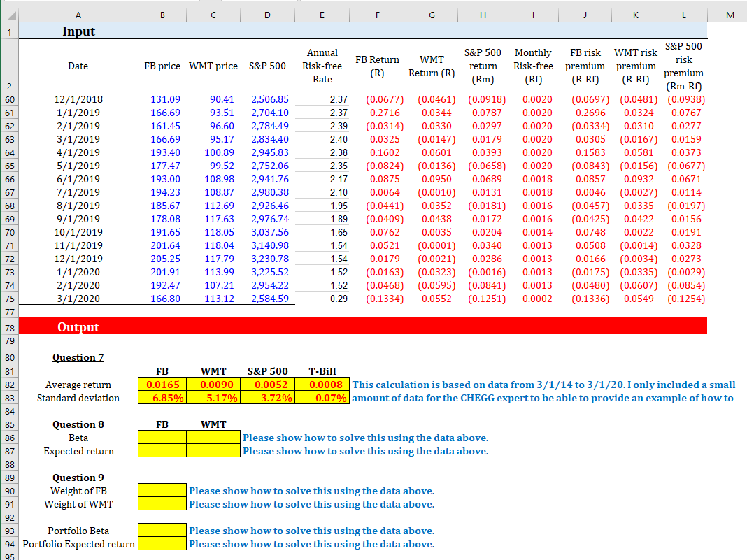Click the 3/1/2020 date cell
The width and height of the screenshot is (747, 560).
[78, 299]
